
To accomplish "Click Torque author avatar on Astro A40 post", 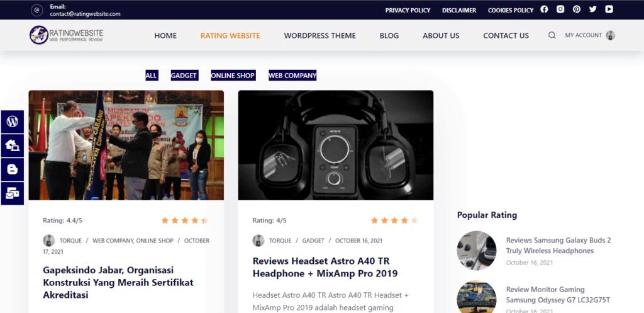I will click(258, 241).
